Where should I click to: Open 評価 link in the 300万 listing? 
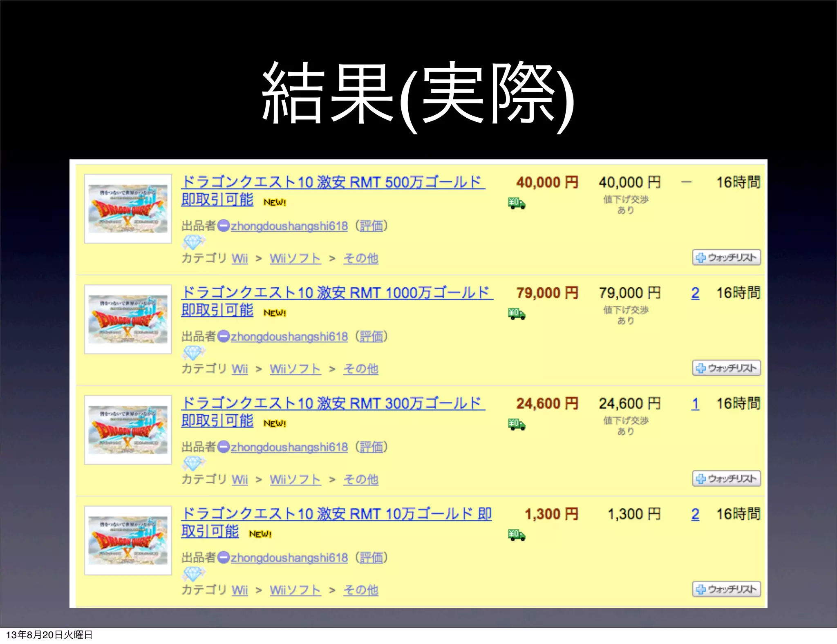click(372, 447)
